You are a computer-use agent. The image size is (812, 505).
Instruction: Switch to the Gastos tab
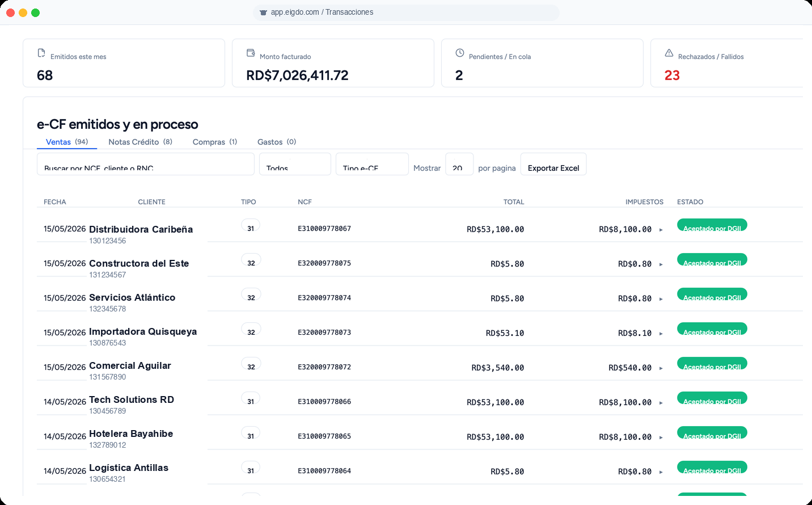click(277, 142)
